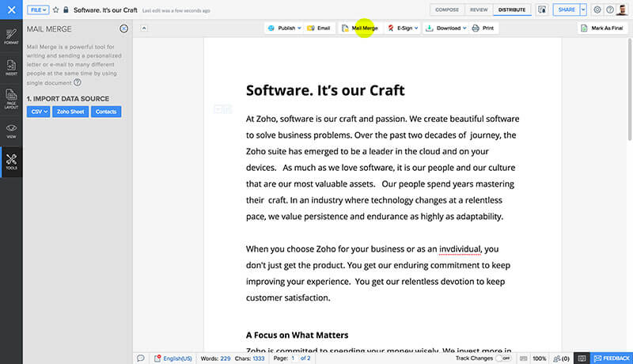The image size is (633, 364).
Task: Click the Chars count 1333
Action: click(259, 358)
